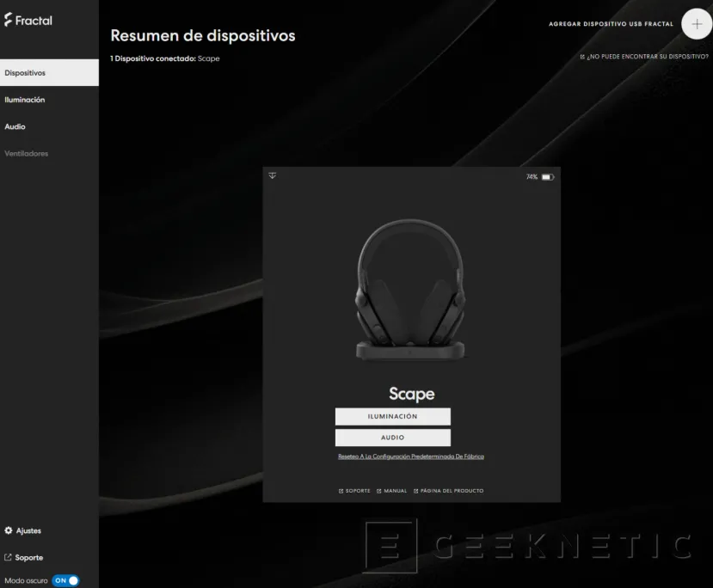Click Reseteo a la configuración predeterminada de fábrica
Screen dimensions: 713x588
point(410,456)
